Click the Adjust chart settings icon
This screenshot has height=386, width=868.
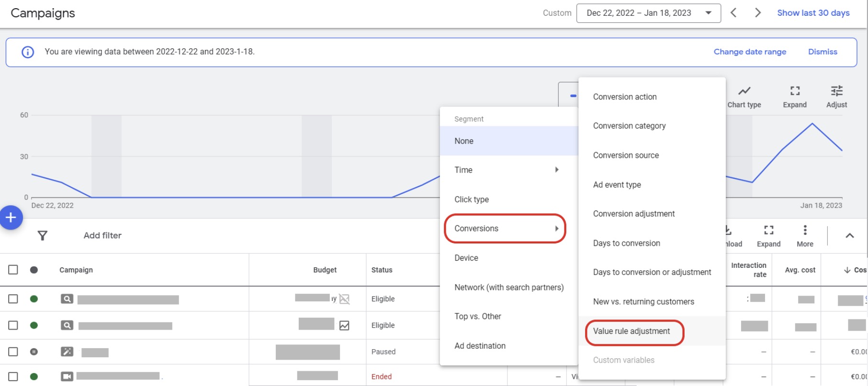point(836,91)
